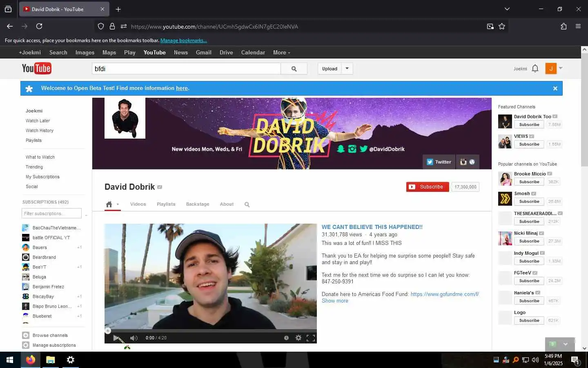The image size is (588, 368).
Task: Close the Open Beta Test banner
Action: pyautogui.click(x=555, y=88)
